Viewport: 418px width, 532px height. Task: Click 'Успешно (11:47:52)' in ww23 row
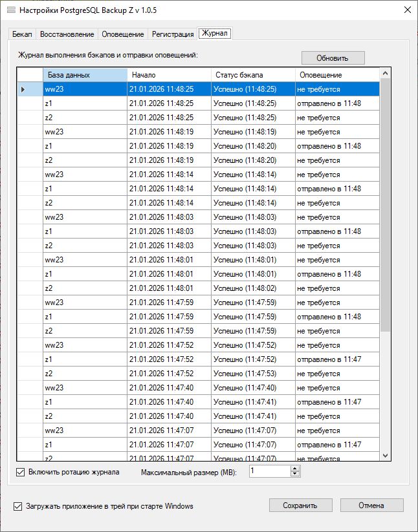click(253, 345)
